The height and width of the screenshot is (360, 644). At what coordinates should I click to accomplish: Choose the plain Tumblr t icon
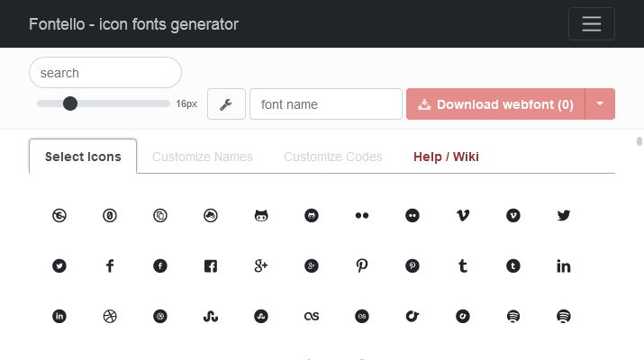click(x=463, y=266)
